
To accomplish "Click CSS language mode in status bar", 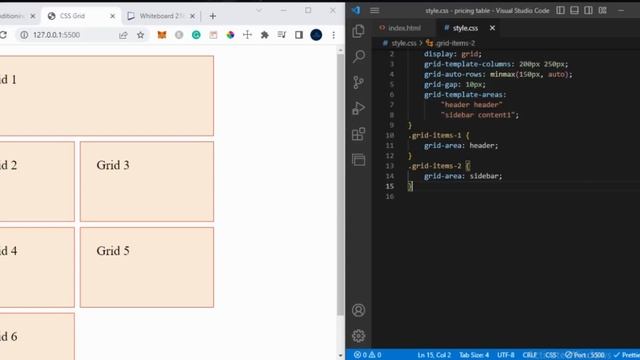I will click(551, 355).
